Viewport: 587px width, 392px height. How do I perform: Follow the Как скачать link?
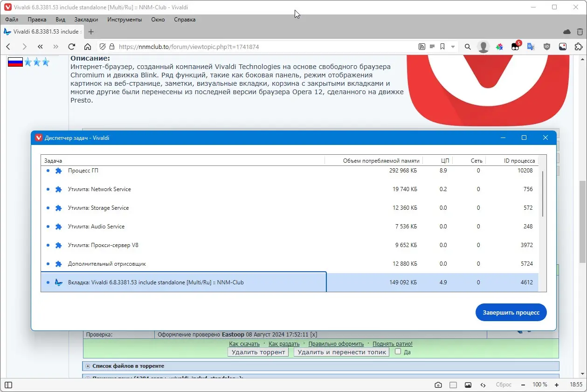[244, 344]
